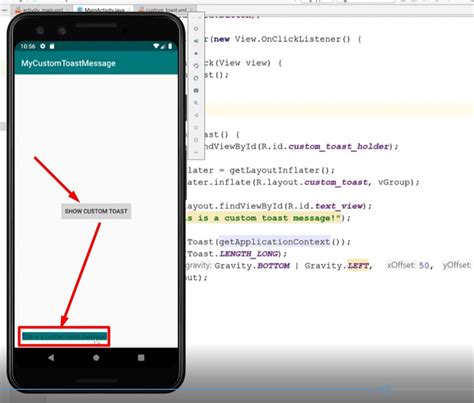Click the emulator power button icon
This screenshot has height=403, width=474.
196,29
